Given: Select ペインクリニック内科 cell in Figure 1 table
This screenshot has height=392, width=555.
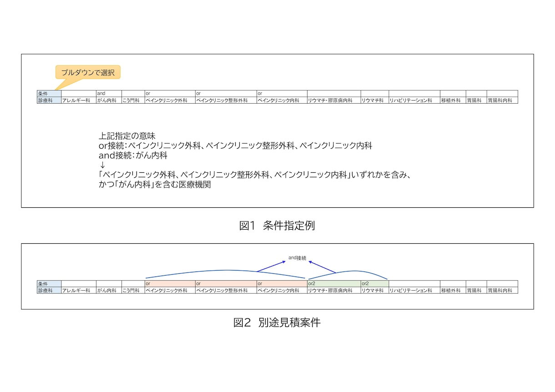Looking at the screenshot, I should [x=282, y=100].
